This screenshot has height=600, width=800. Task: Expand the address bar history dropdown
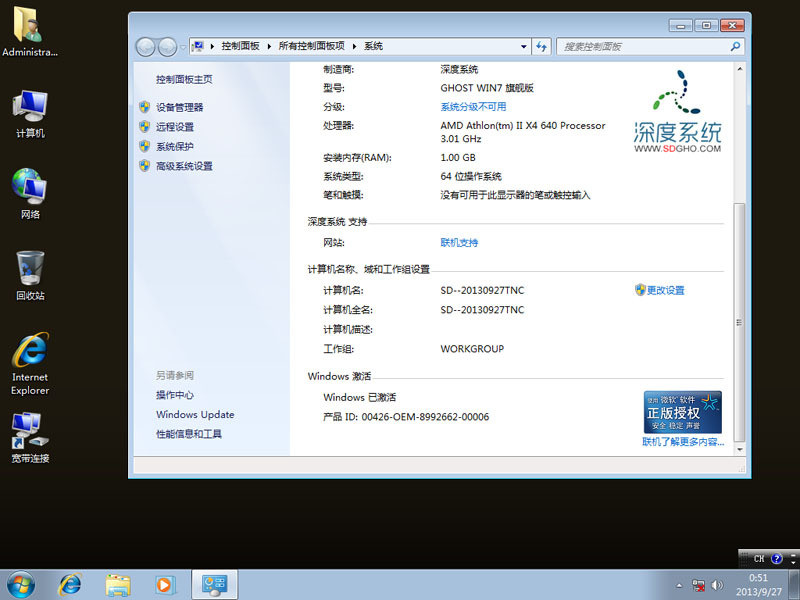click(x=524, y=46)
